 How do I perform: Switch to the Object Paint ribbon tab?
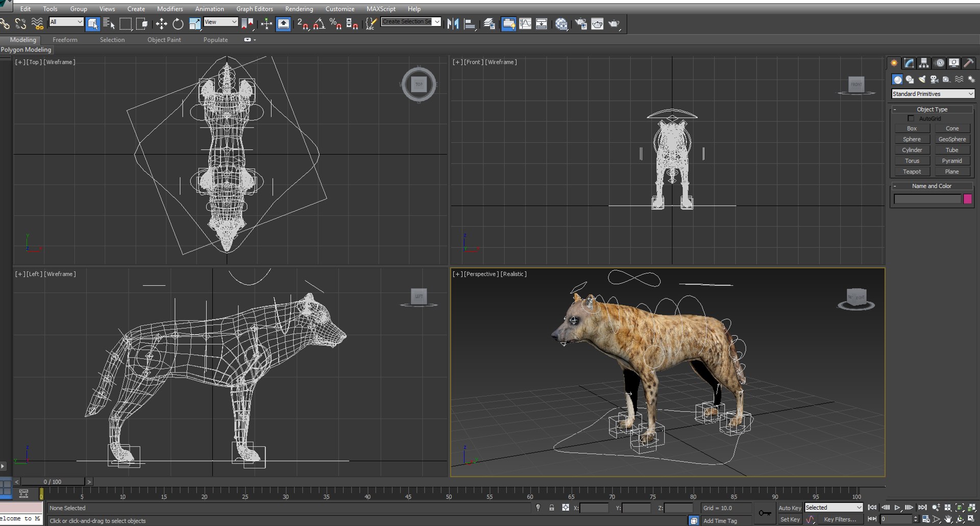pyautogui.click(x=164, y=40)
